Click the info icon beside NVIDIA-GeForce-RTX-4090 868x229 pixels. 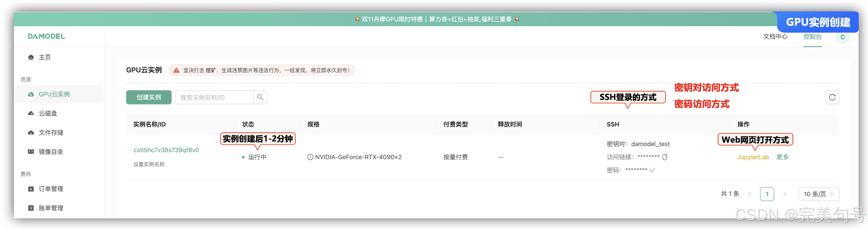[310, 157]
